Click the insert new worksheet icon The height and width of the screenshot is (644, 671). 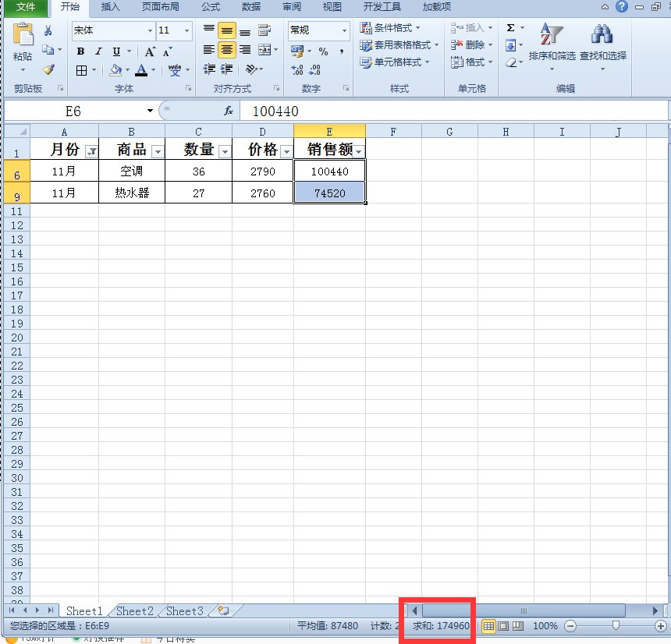click(x=223, y=611)
